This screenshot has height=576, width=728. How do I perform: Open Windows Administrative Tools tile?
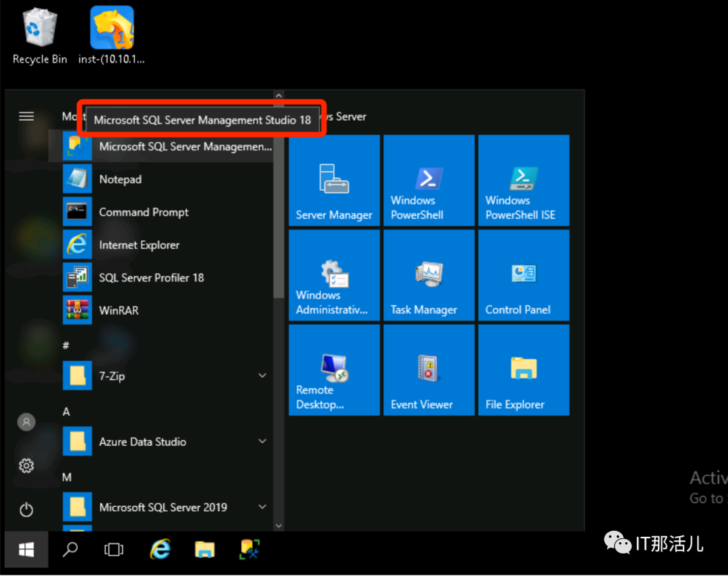pos(334,275)
